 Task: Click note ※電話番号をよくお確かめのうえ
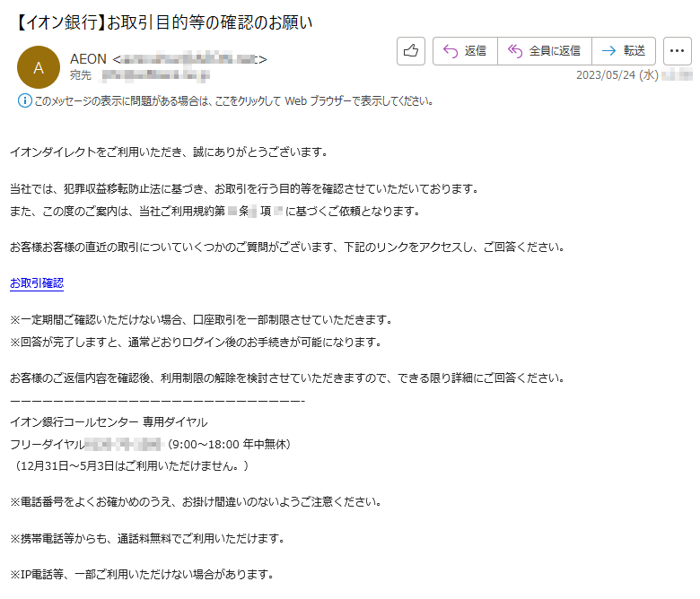tap(197, 502)
